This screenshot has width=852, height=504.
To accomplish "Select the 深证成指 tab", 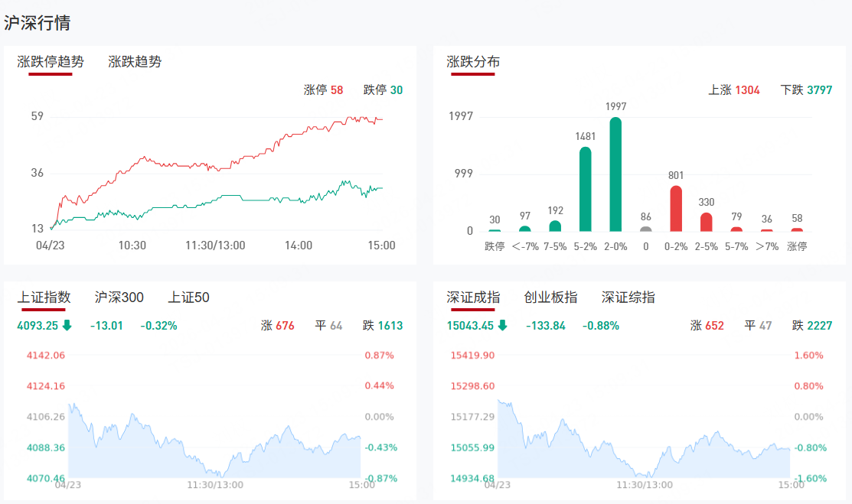I will point(473,298).
